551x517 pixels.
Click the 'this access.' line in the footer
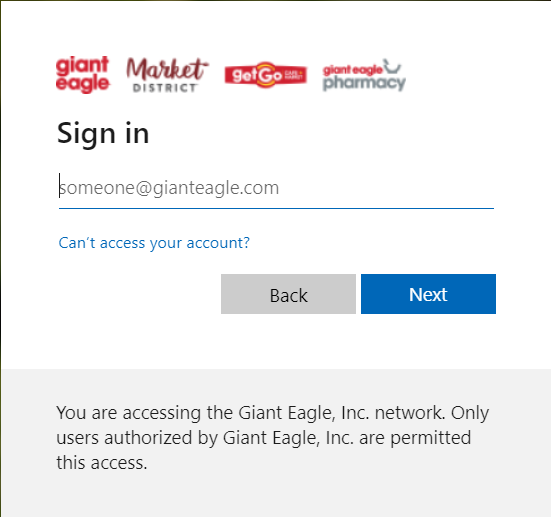[102, 463]
